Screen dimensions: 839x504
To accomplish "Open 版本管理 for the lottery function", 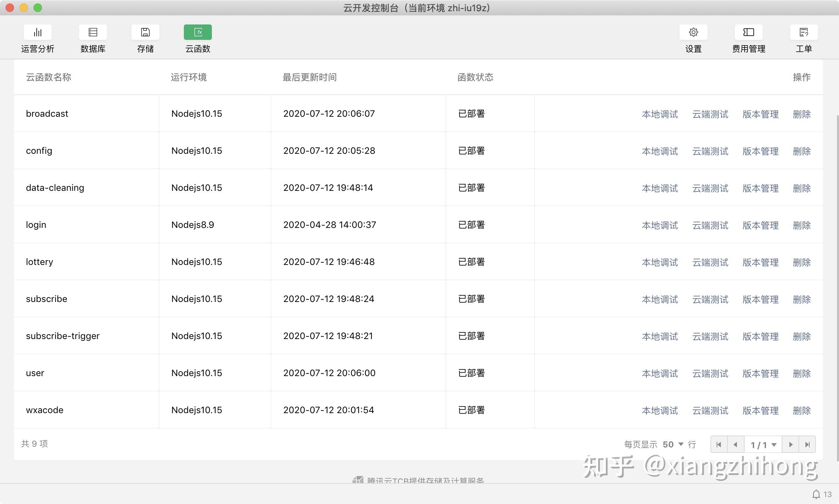I will coord(761,262).
